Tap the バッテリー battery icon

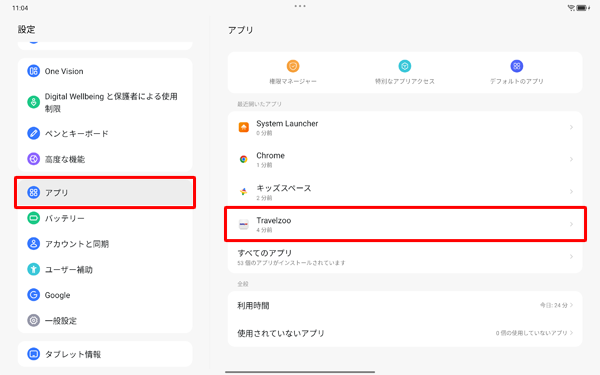point(33,218)
